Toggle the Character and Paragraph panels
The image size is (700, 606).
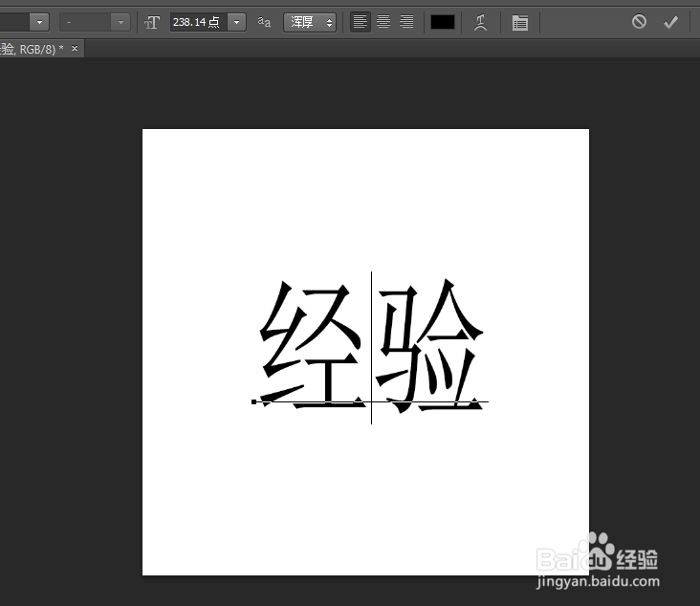tap(519, 22)
